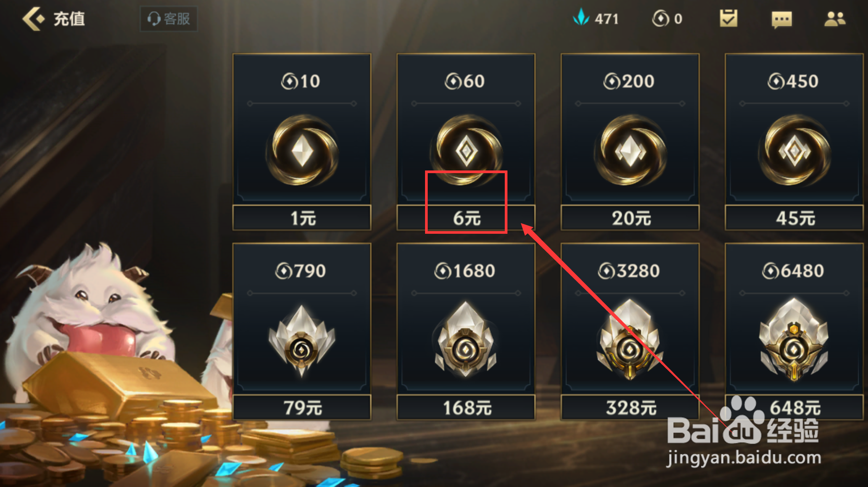
Task: Select the 10 coin pack icon
Action: coord(302,151)
